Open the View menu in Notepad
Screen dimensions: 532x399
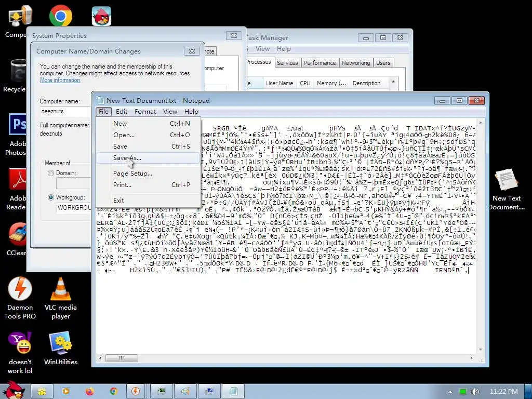(170, 111)
